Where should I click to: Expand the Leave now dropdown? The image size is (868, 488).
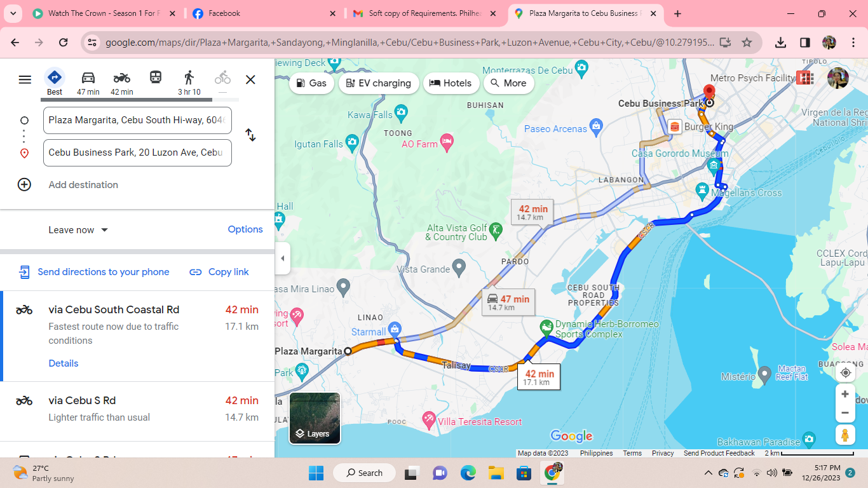(x=78, y=230)
